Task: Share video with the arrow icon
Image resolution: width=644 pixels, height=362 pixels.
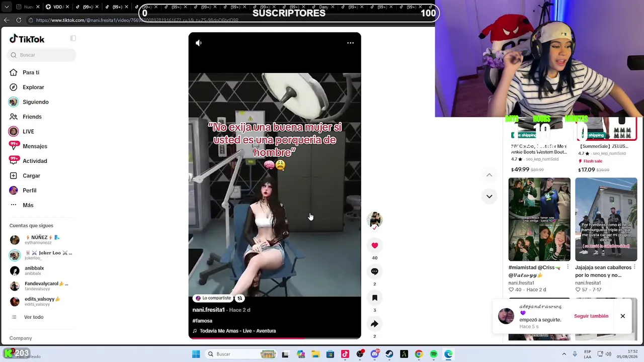Action: click(374, 324)
